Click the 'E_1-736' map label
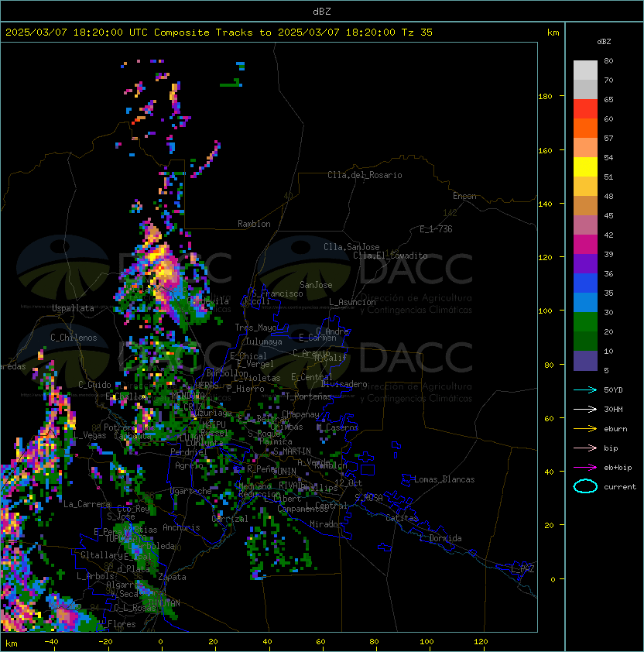Viewport: 644px width, 652px height. pyautogui.click(x=436, y=229)
